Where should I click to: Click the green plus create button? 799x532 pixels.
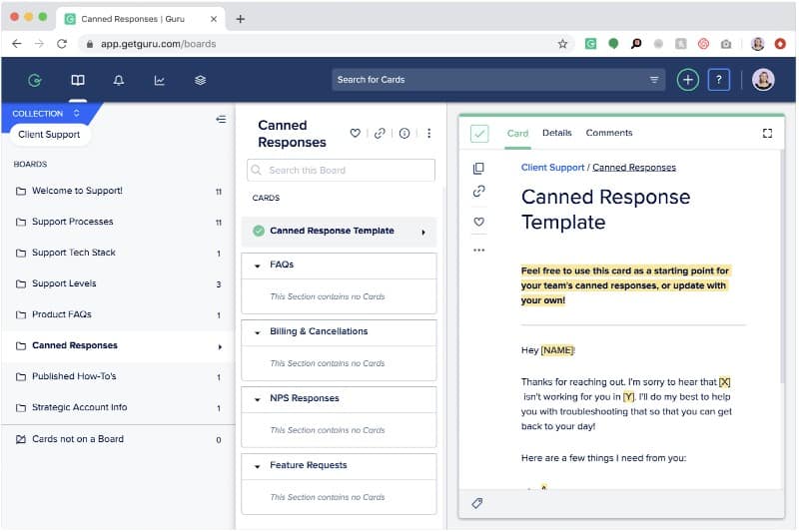687,80
